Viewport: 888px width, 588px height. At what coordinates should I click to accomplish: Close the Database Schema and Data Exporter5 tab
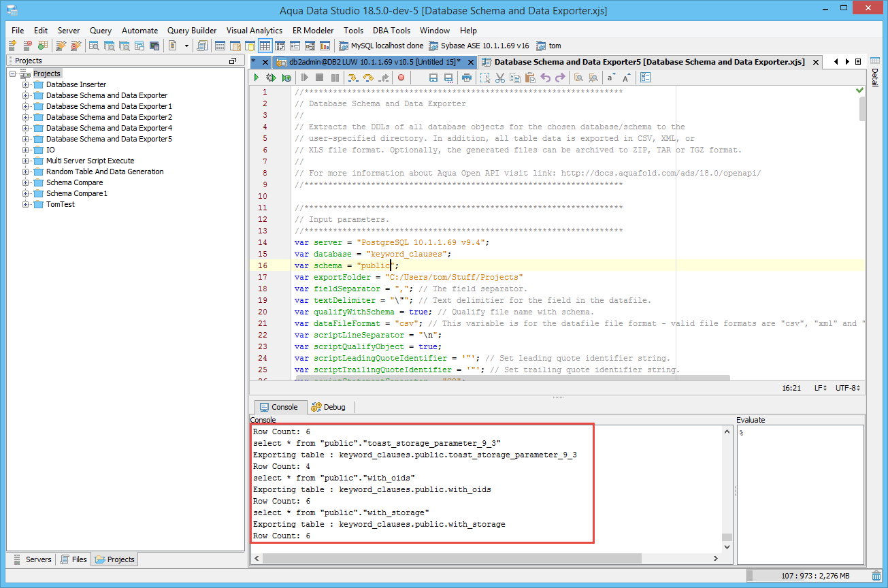(817, 62)
